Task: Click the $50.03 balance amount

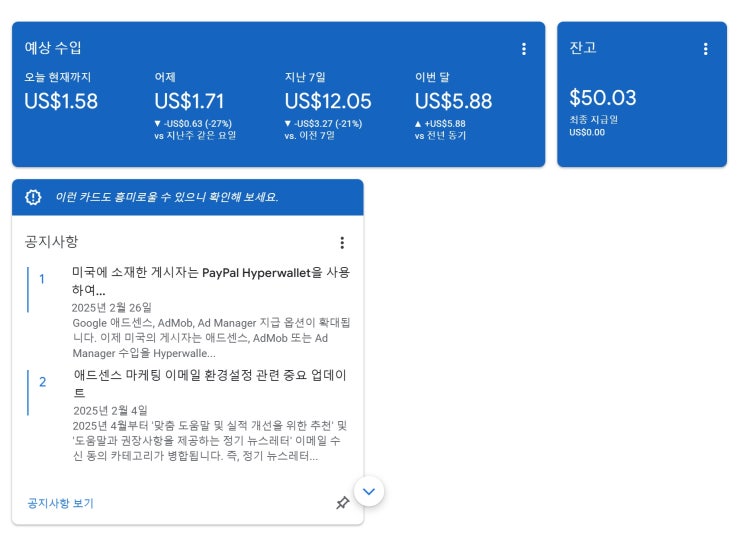Action: 602,98
